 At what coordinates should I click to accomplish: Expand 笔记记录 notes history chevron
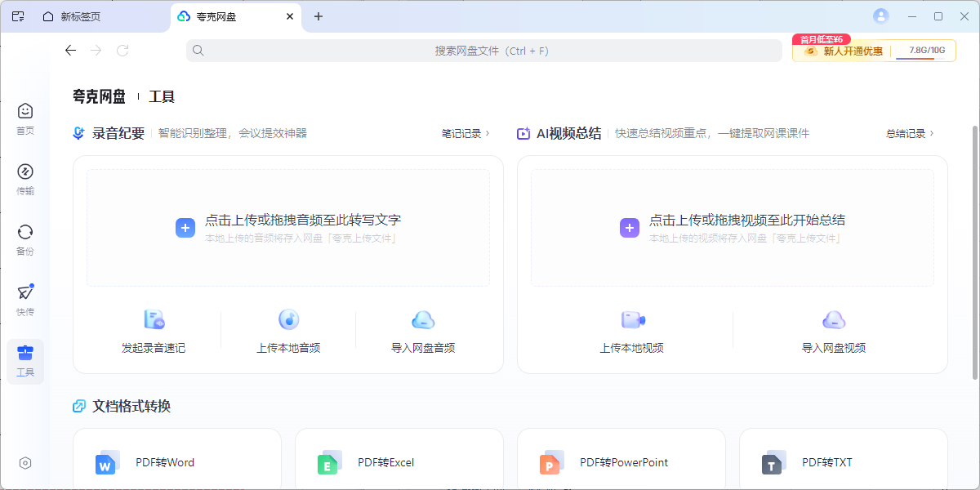(x=488, y=133)
